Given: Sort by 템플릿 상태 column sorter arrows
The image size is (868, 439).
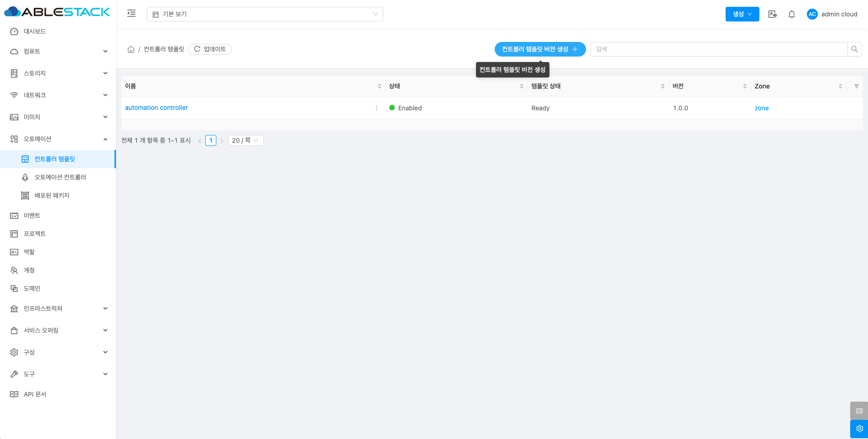Looking at the screenshot, I should pyautogui.click(x=663, y=86).
